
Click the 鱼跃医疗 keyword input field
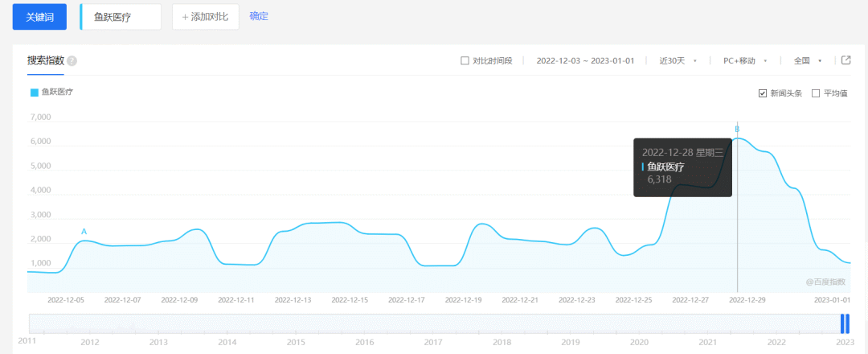121,17
